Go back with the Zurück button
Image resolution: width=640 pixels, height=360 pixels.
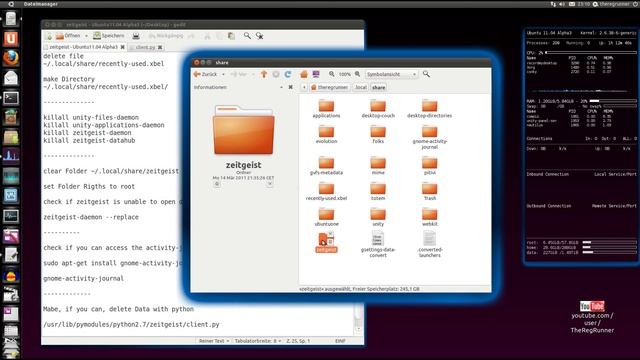(205, 74)
